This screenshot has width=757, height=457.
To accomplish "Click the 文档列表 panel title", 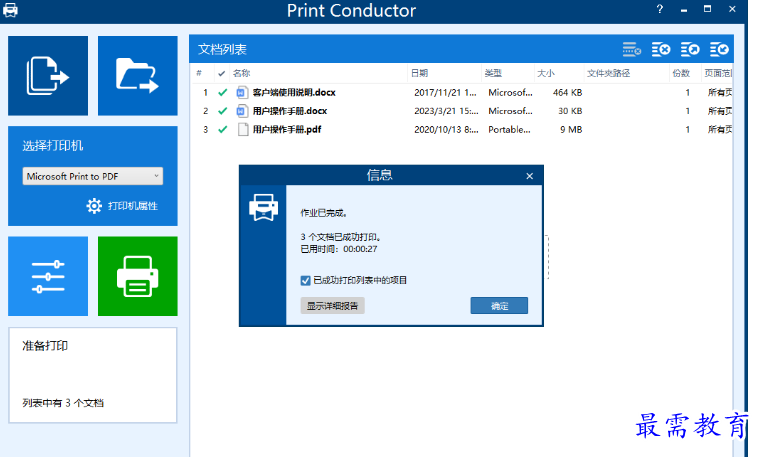I will (222, 49).
